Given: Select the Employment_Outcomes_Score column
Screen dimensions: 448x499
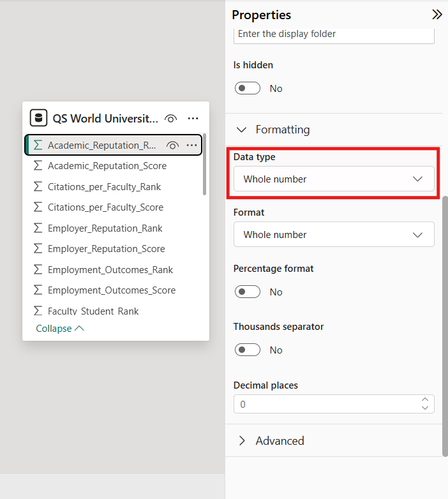Looking at the screenshot, I should coord(111,290).
